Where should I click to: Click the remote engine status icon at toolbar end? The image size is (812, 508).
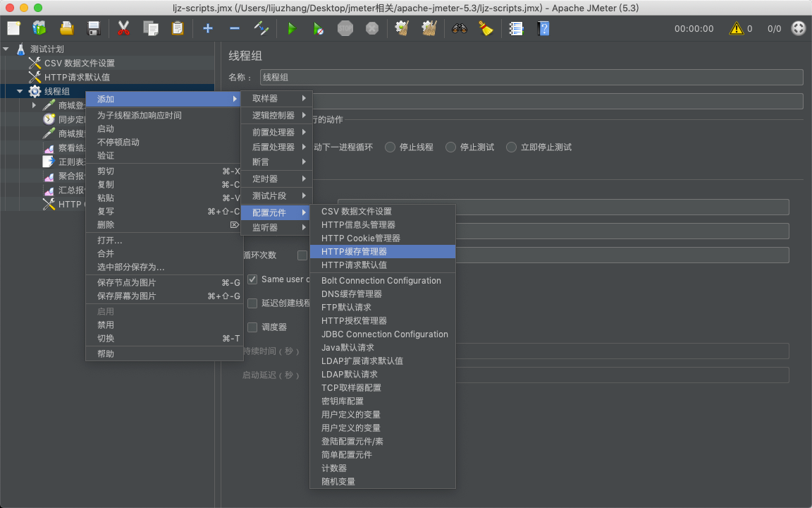799,28
